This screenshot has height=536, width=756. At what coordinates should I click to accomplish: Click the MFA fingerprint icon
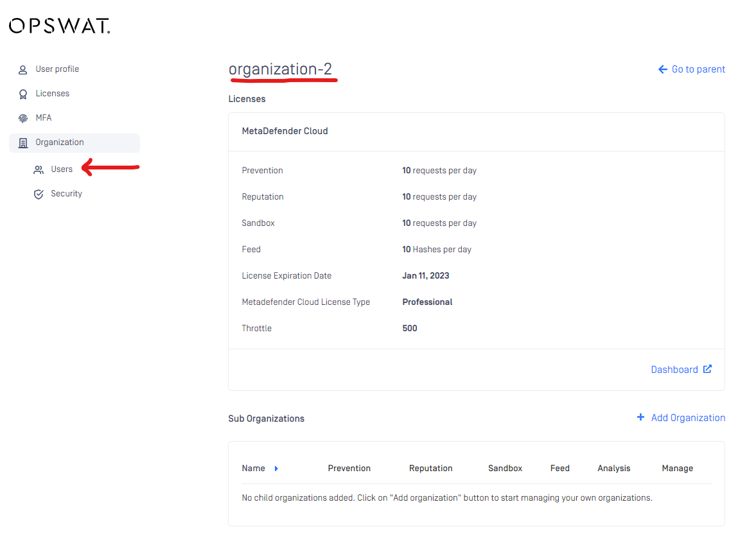pos(22,118)
